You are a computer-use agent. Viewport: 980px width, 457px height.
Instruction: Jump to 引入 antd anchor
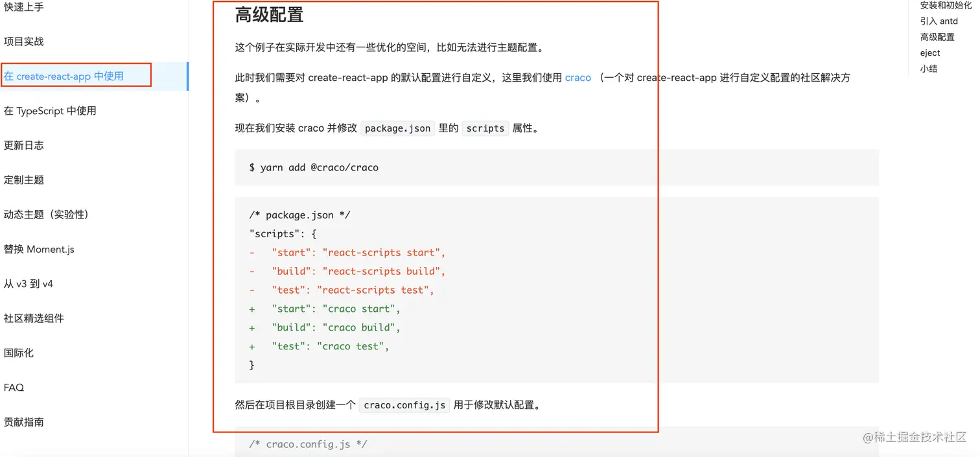[939, 21]
